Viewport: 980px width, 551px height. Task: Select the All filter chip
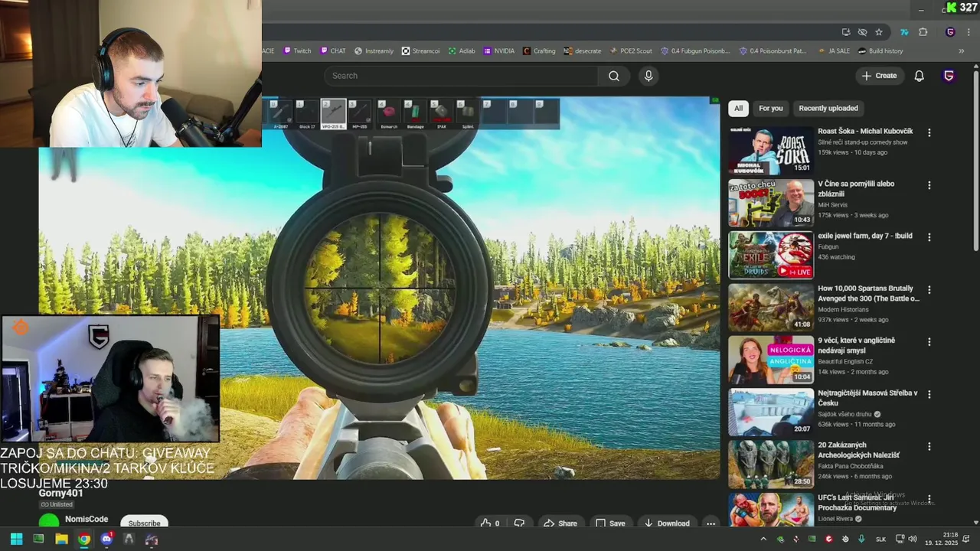click(x=738, y=108)
